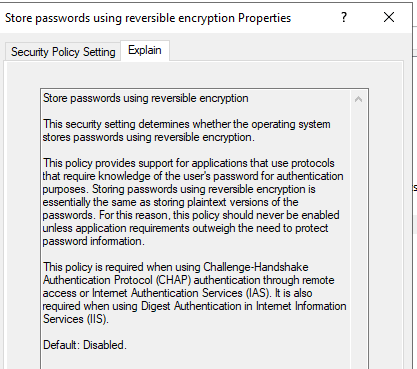Click the heading line 'Store passwords using reversible encryption'
The image size is (417, 369).
pos(146,98)
